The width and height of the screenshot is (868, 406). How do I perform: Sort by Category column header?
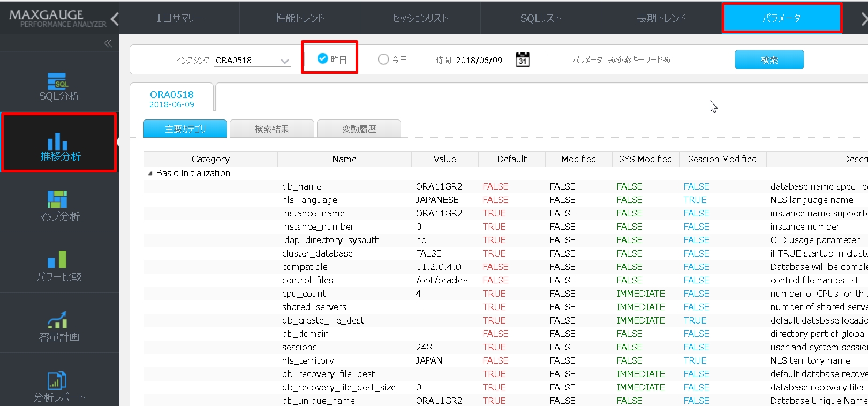pyautogui.click(x=210, y=159)
